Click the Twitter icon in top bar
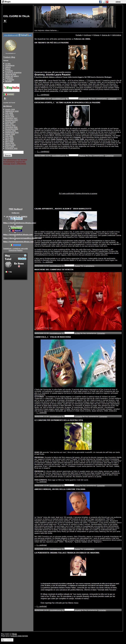The height and width of the screenshot is (644, 126). click(104, 2)
